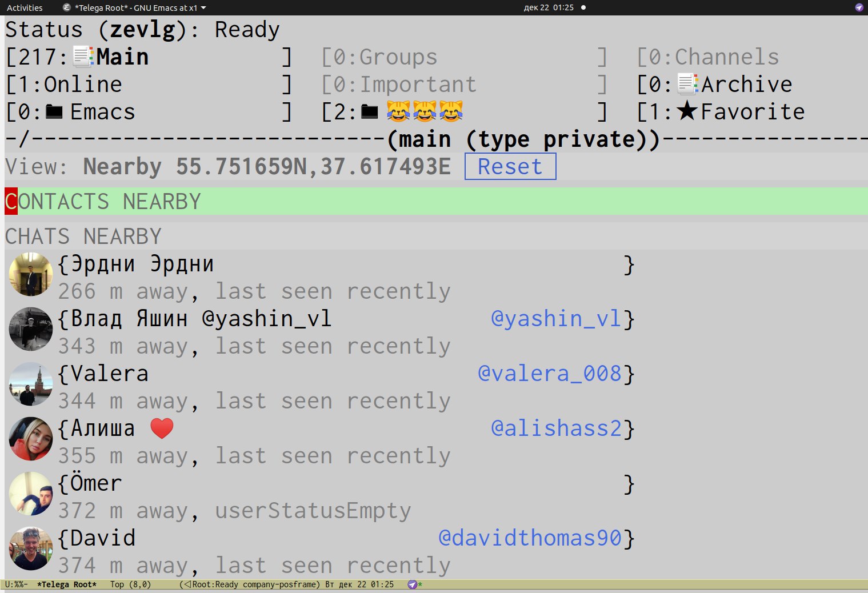
Task: Click the Favorite star icon
Action: point(687,111)
